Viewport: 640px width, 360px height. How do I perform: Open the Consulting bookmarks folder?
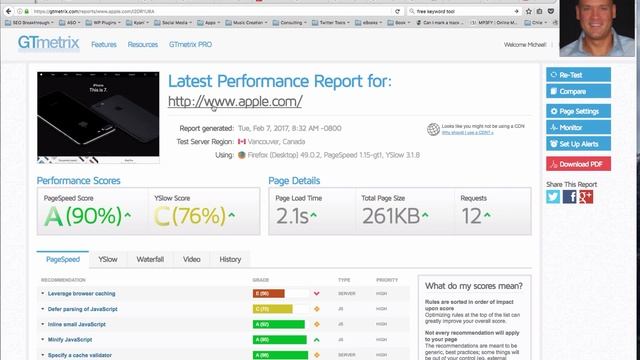tap(289, 23)
